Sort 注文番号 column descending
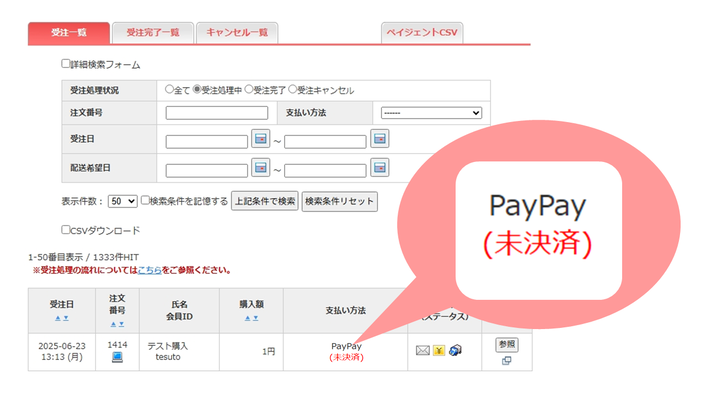The width and height of the screenshot is (720, 405). click(121, 324)
